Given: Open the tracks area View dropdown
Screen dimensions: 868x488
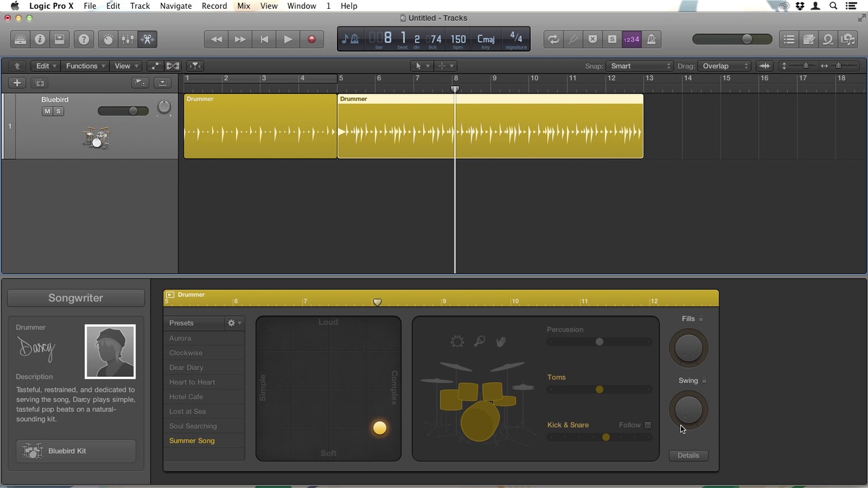Looking at the screenshot, I should click(126, 66).
